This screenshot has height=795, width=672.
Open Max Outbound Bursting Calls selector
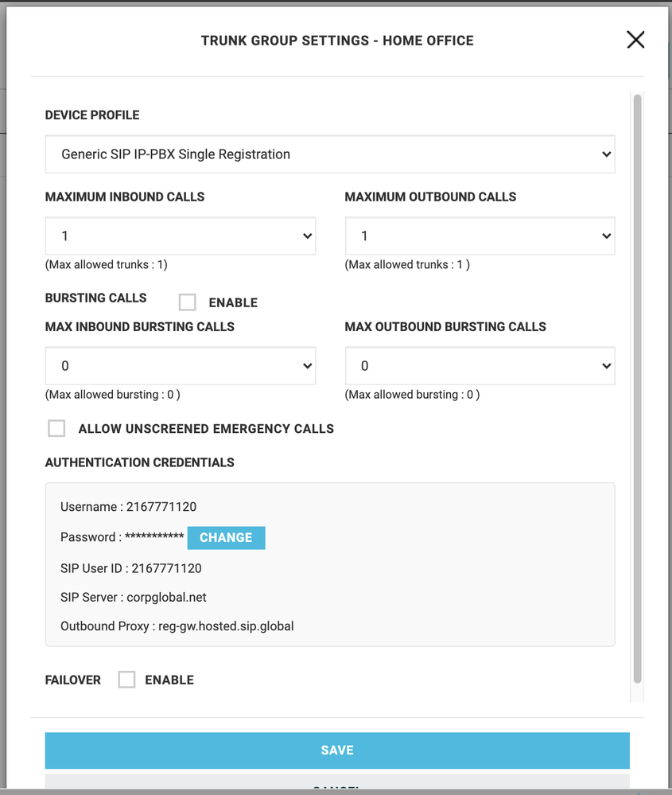pos(480,366)
